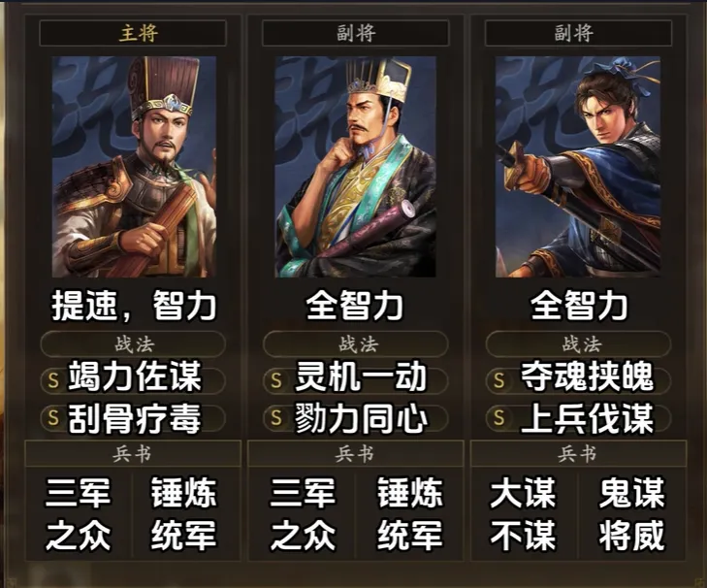Image resolution: width=707 pixels, height=588 pixels.
Task: Click the S rank badge beside 灵机一动
Action: pyautogui.click(x=276, y=380)
